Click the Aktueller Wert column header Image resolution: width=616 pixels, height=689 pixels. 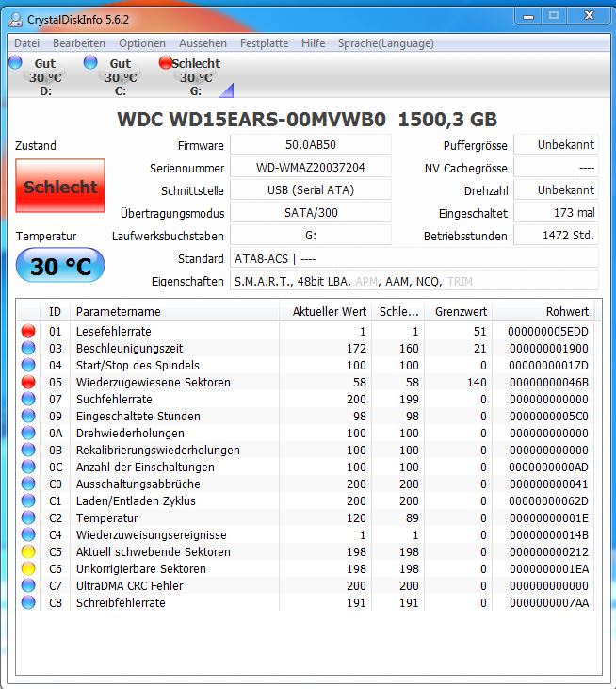point(325,311)
